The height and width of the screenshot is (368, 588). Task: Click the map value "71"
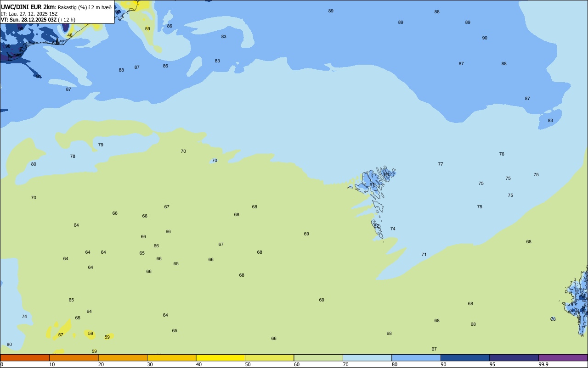[x=424, y=255]
